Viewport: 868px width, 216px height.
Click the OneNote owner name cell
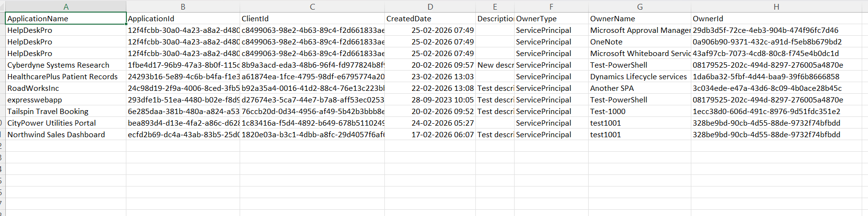(640, 42)
